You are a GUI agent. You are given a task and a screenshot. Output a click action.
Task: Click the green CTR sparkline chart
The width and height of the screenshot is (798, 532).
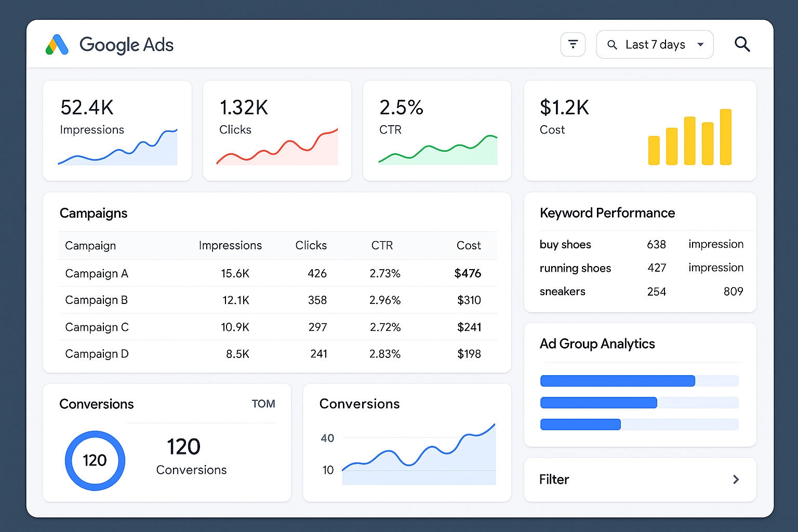[x=438, y=151]
